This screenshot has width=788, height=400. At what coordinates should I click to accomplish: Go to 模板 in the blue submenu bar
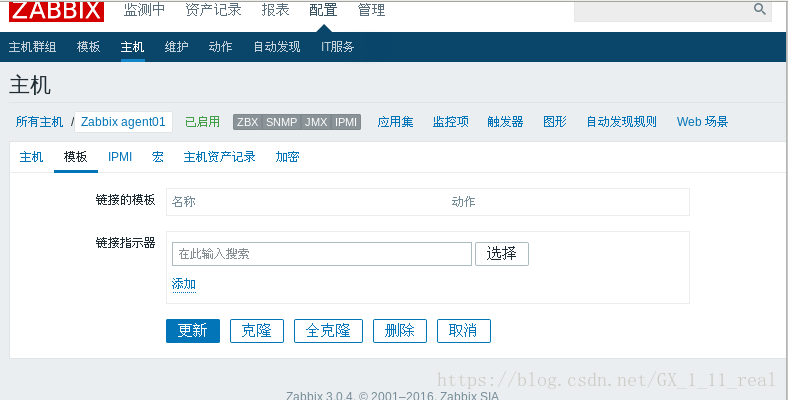(88, 47)
